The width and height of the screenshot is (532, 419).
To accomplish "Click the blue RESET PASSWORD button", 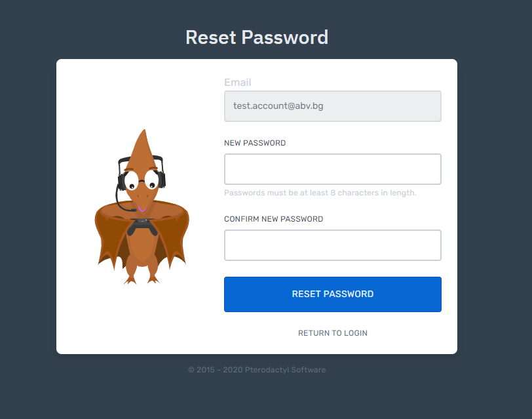I will tap(333, 294).
